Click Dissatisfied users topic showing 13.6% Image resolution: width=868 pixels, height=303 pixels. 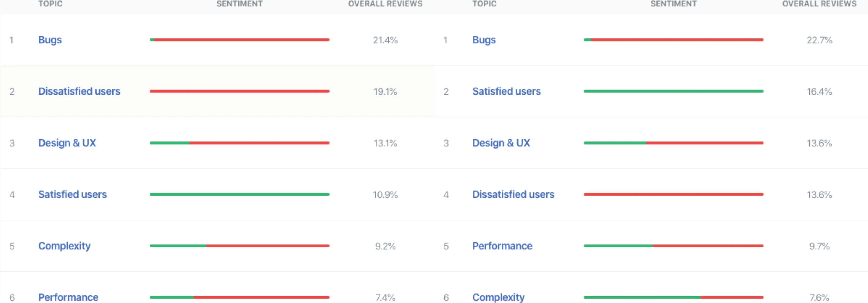pos(513,194)
